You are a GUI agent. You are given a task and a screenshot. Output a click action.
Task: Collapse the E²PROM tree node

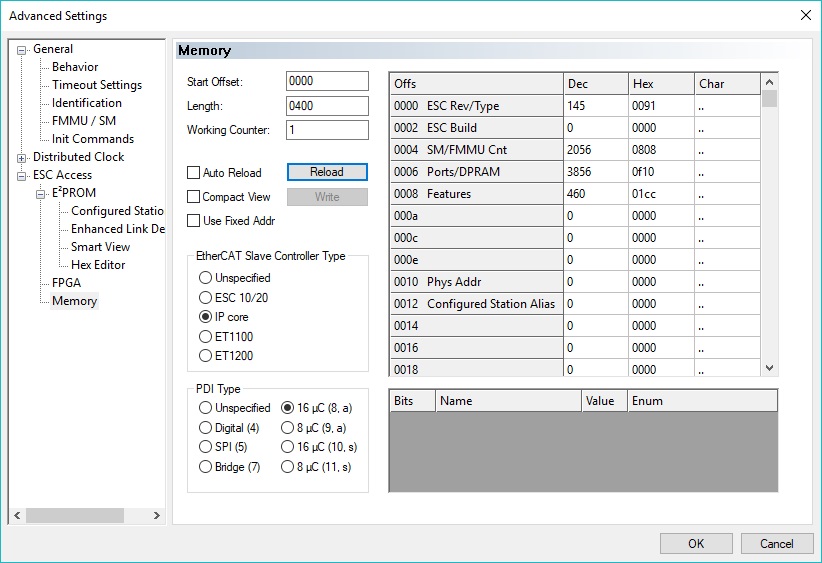point(41,194)
